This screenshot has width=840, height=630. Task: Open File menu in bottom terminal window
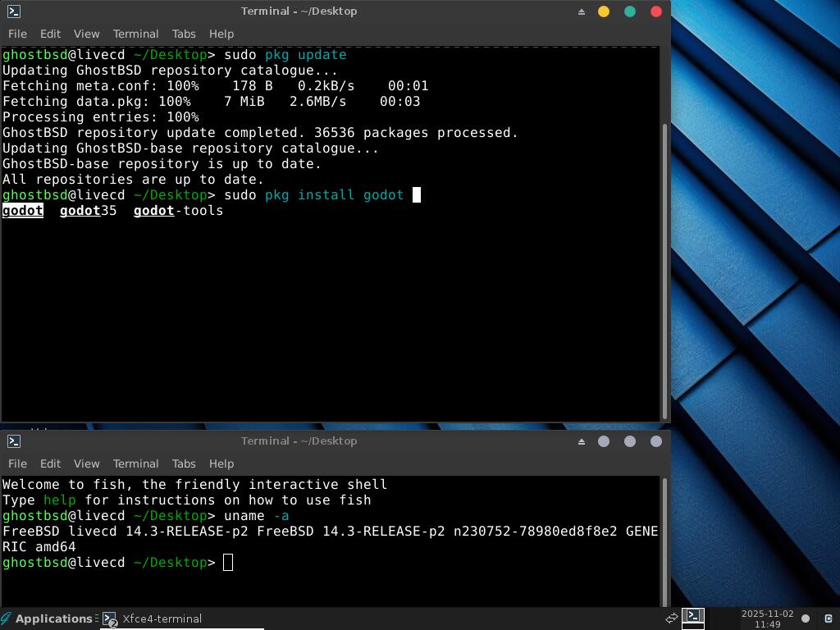pyautogui.click(x=17, y=463)
